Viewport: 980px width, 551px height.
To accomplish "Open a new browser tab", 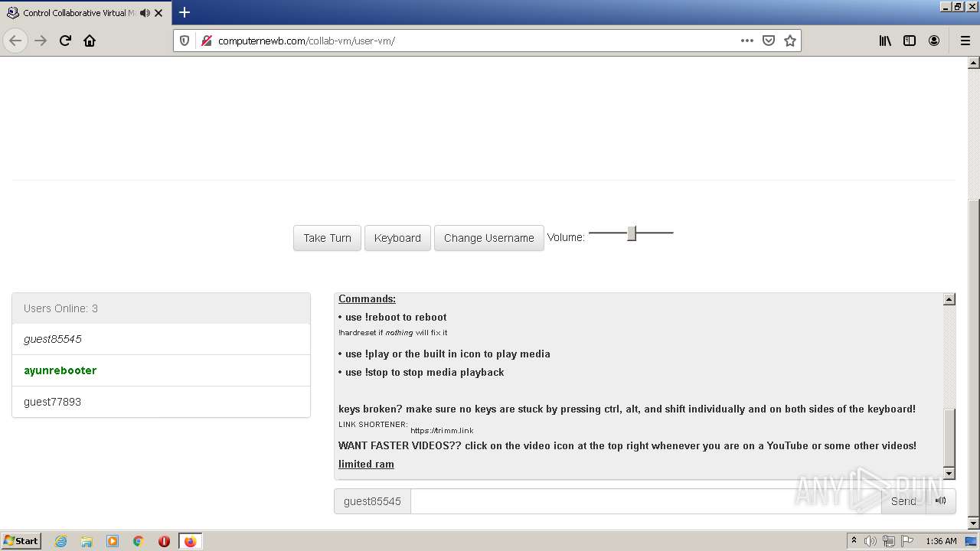I will tap(185, 12).
